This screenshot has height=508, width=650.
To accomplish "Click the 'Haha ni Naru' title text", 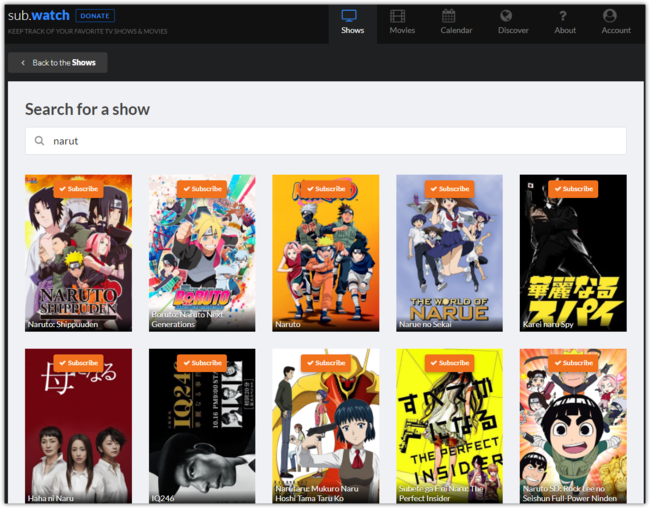I will pyautogui.click(x=51, y=498).
